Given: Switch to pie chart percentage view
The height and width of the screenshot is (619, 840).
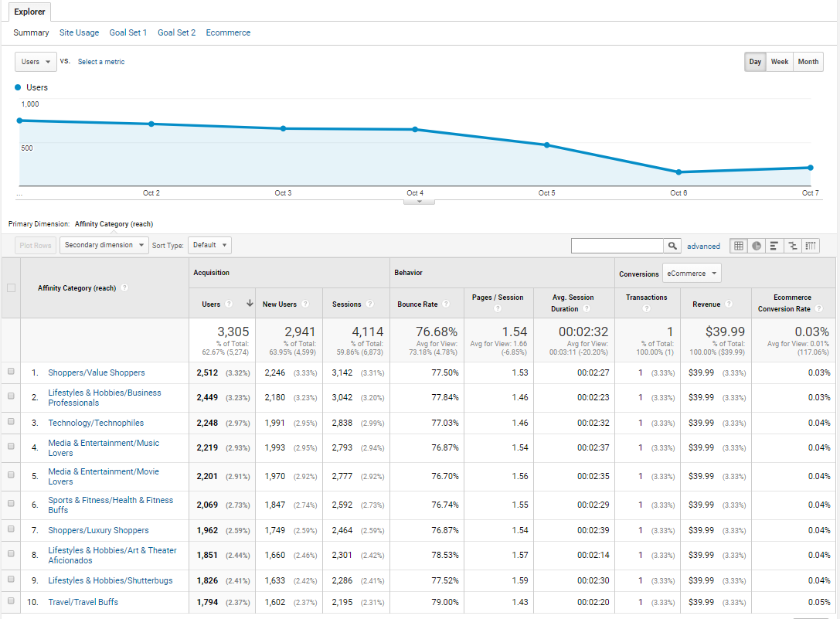Looking at the screenshot, I should point(757,246).
